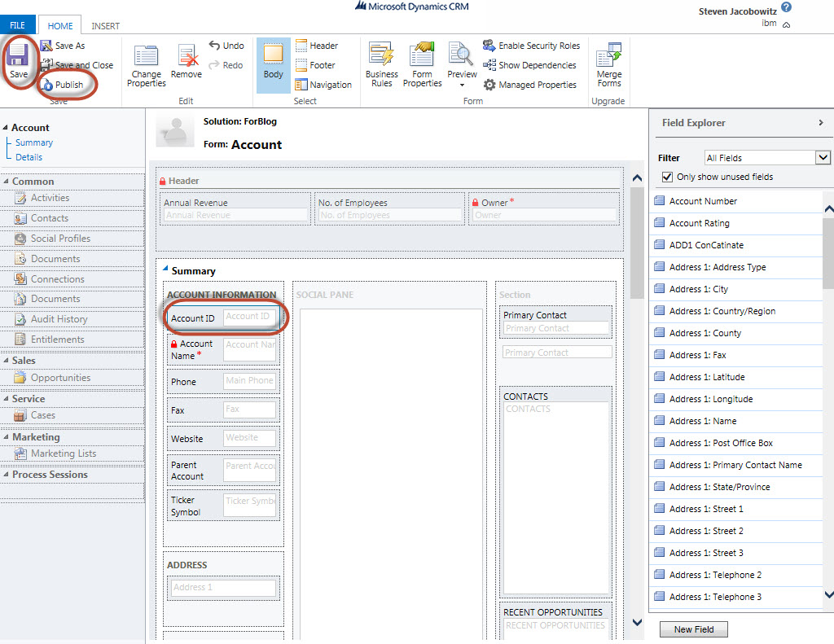This screenshot has height=644, width=834.
Task: Open Form Properties
Action: [422, 56]
